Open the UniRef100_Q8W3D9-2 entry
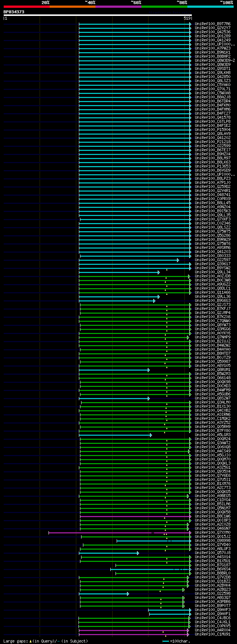This screenshot has height=644, width=237. (x=215, y=61)
